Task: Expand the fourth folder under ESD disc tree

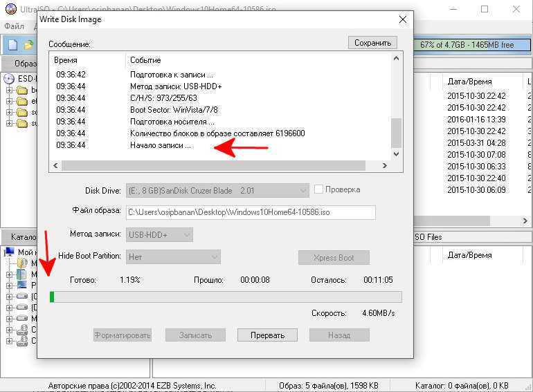Action: point(10,123)
